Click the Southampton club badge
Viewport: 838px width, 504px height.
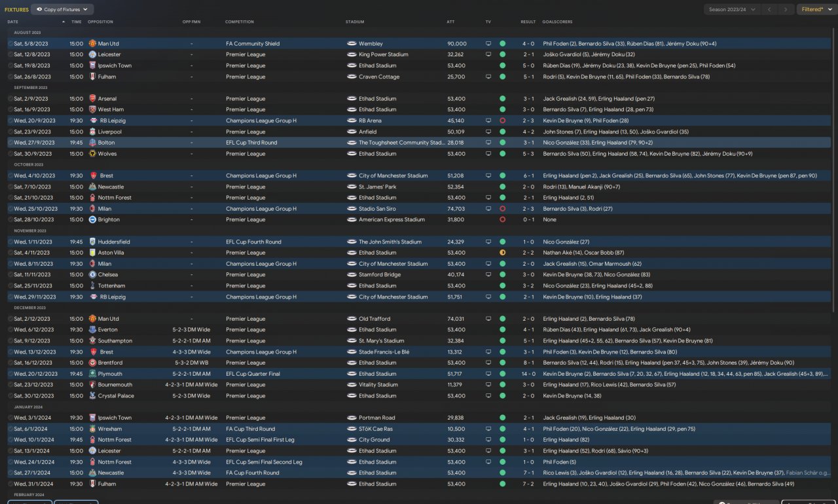click(92, 341)
